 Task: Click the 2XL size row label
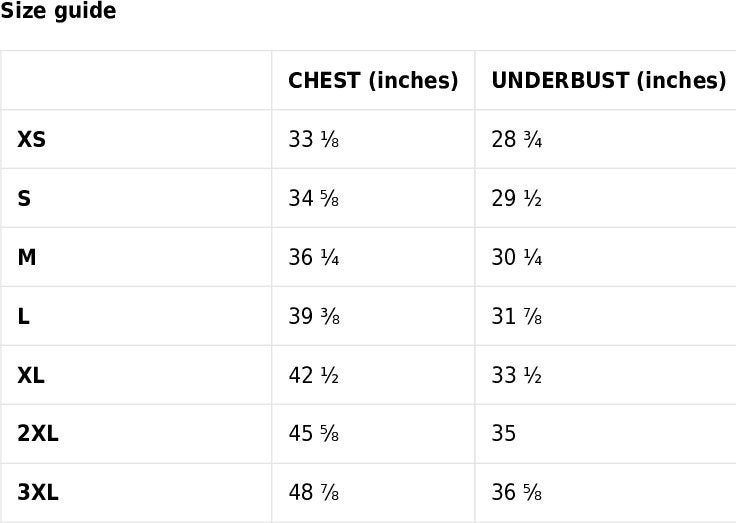click(38, 433)
